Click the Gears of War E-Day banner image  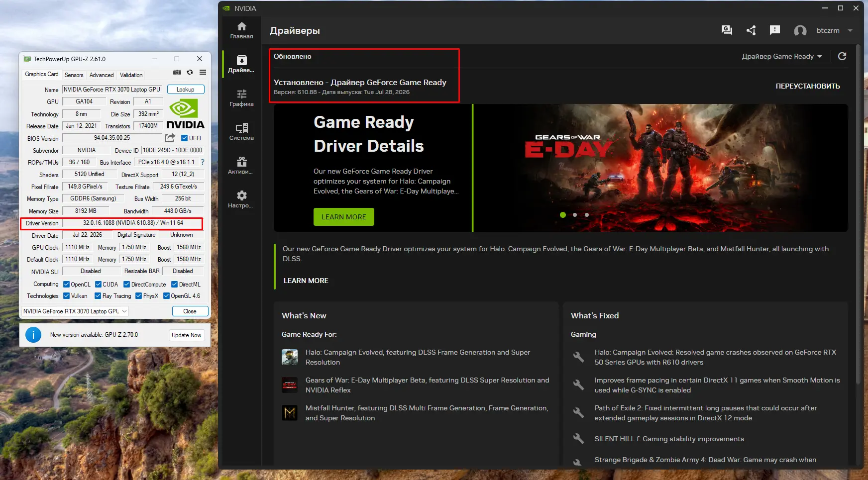[660, 168]
